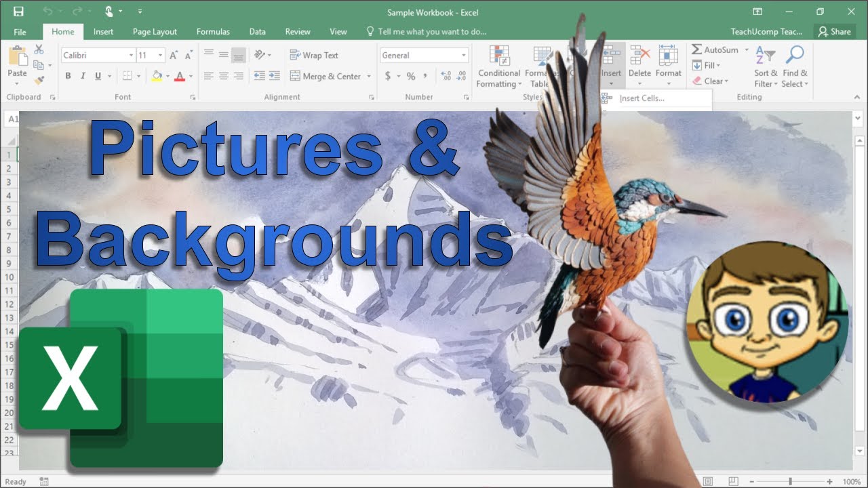This screenshot has width=868, height=488.
Task: Click the 100% zoom level
Action: [851, 482]
